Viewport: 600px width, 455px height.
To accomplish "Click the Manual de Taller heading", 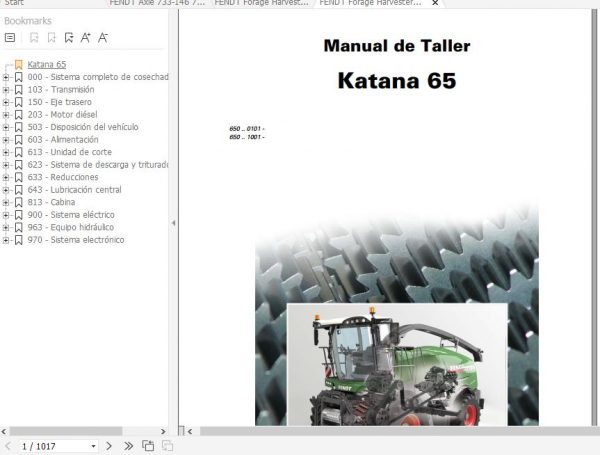I will point(397,46).
